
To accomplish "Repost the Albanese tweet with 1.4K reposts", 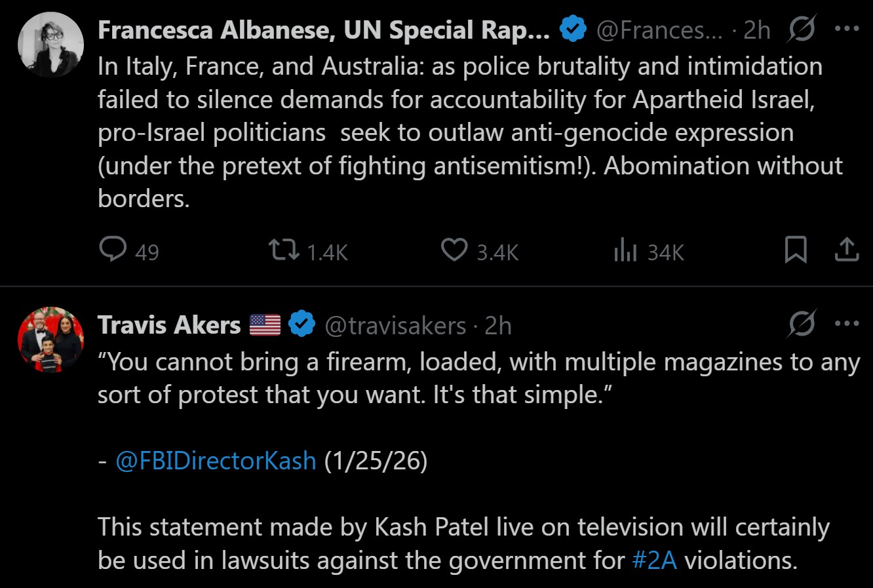I will (x=284, y=250).
